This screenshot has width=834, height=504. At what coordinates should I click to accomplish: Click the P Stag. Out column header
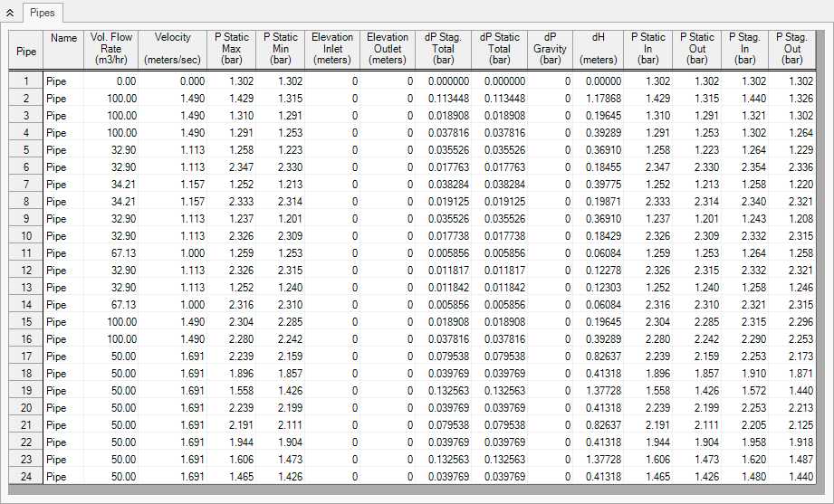coord(793,49)
